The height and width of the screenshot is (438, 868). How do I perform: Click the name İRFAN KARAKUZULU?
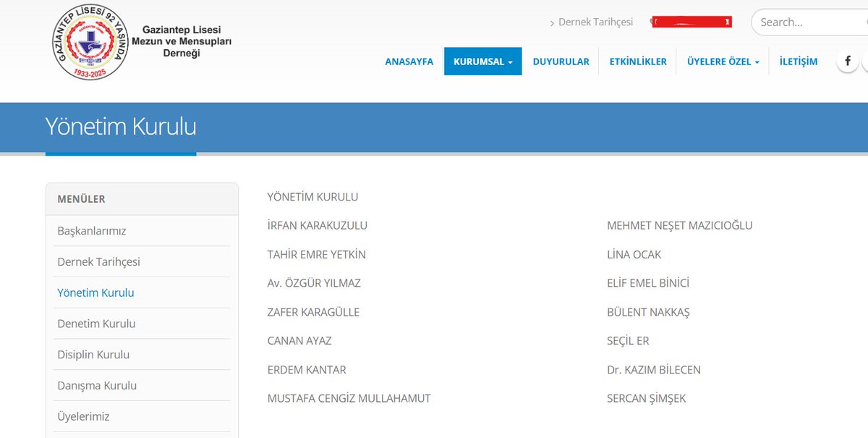click(x=318, y=225)
